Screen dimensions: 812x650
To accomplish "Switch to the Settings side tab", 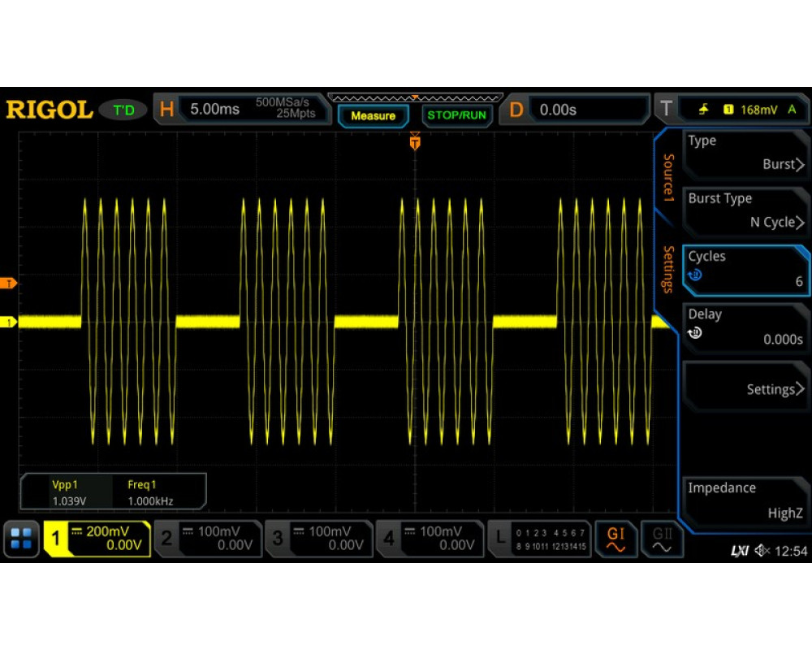I will coord(668,269).
